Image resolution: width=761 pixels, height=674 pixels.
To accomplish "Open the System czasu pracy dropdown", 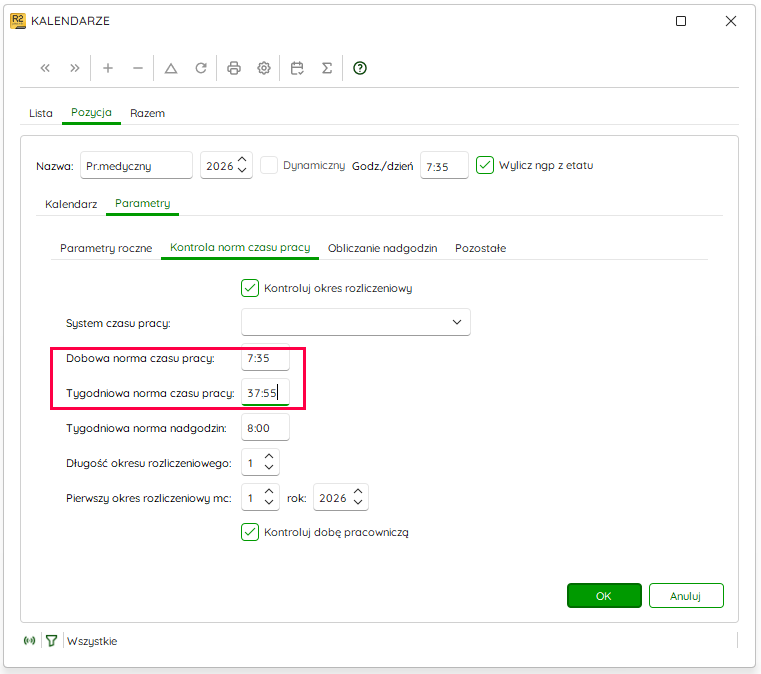I will pyautogui.click(x=356, y=322).
